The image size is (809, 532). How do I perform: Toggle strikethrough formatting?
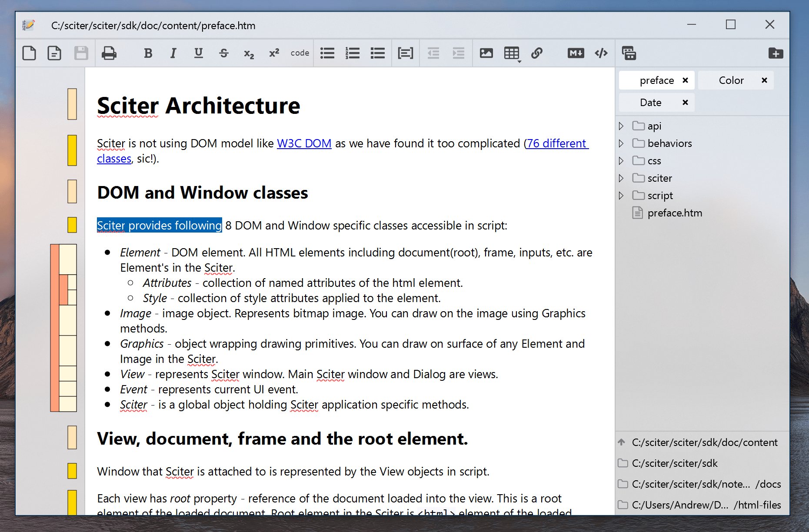coord(224,53)
